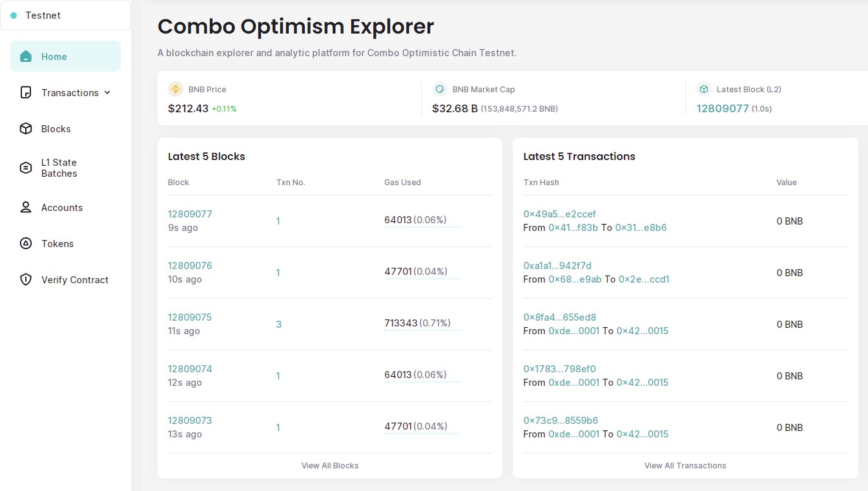Viewport: 868px width, 491px height.
Task: Expand the Transactions submenu chevron
Action: pos(107,92)
